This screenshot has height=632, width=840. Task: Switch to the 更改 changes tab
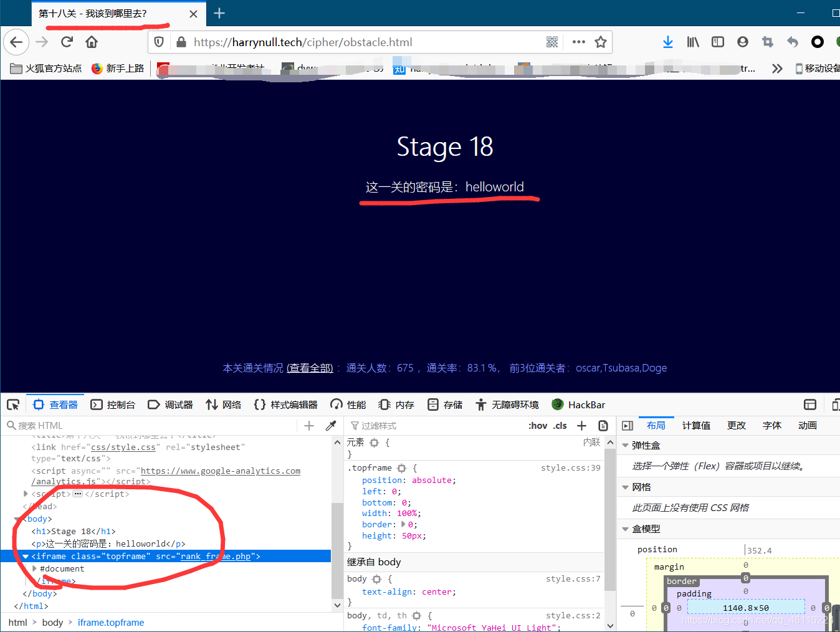[737, 425]
